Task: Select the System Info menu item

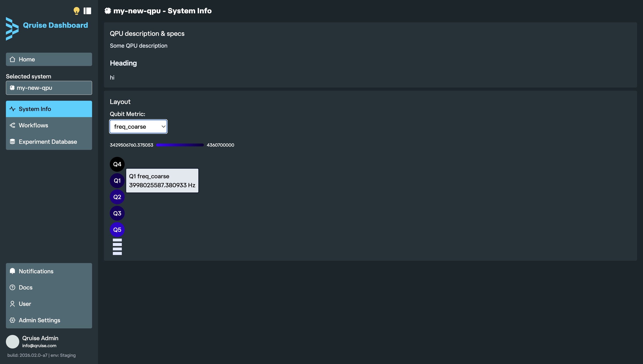Action: point(49,109)
